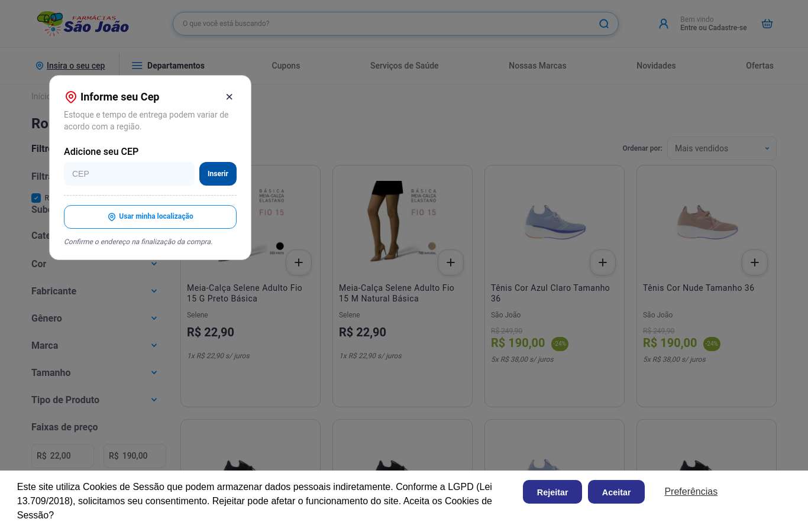The image size is (808, 532).
Task: Click the Insira o seu cep link
Action: pyautogui.click(x=76, y=66)
